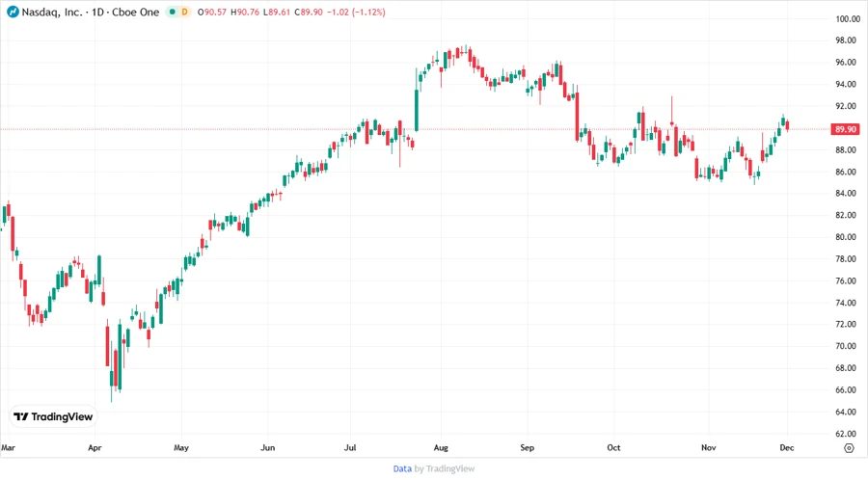
Task: Click the Dec label on time axis
Action: [x=787, y=447]
